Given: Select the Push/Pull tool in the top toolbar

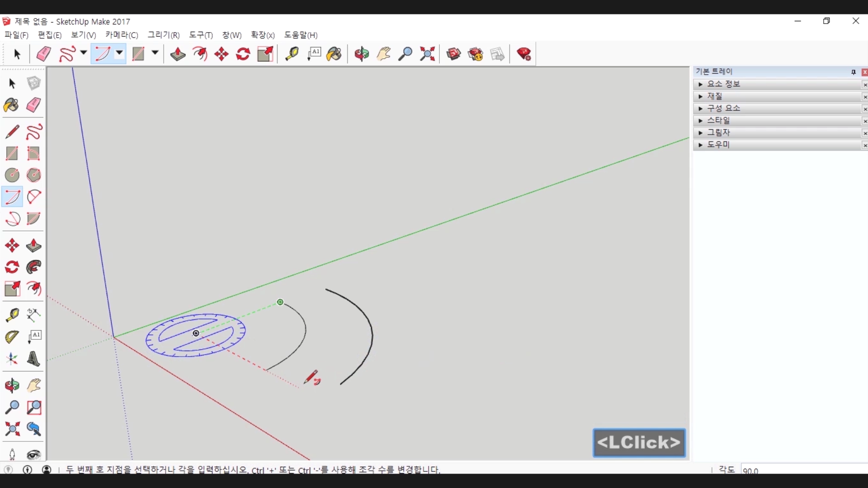Looking at the screenshot, I should coord(178,54).
